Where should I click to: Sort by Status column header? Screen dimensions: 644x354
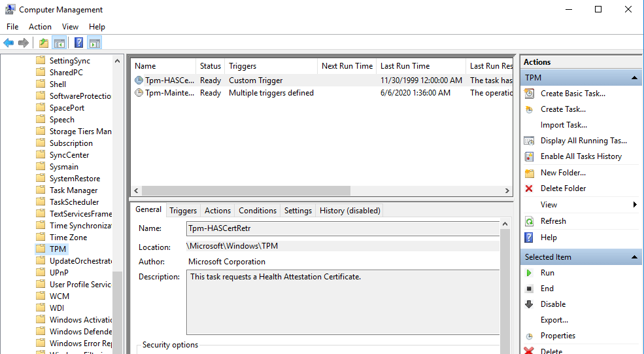click(x=211, y=66)
